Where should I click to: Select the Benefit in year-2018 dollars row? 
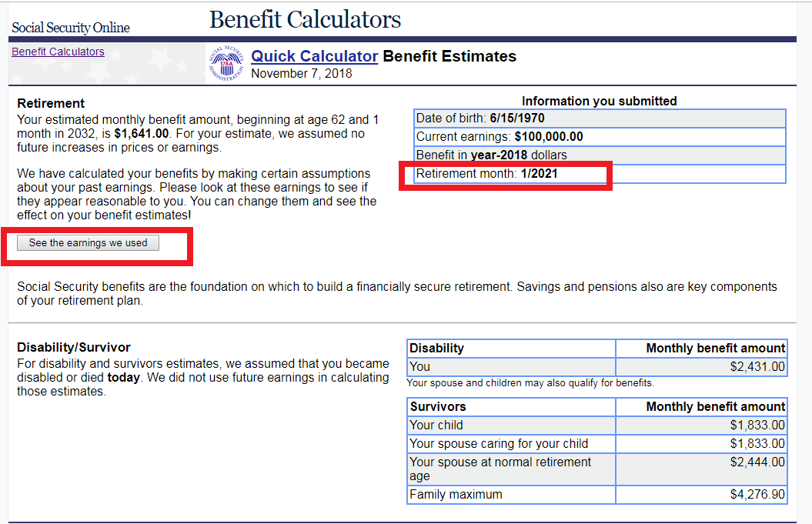(x=600, y=155)
